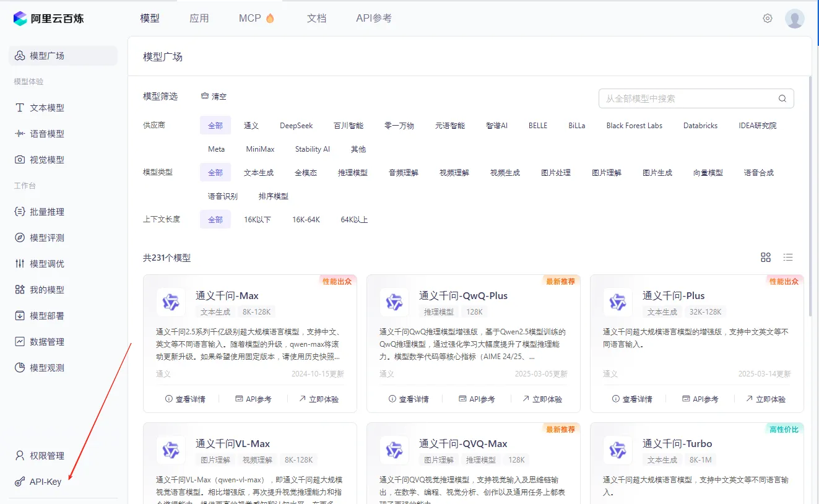Open the API参考 top navigation tab
819x504 pixels.
point(374,19)
